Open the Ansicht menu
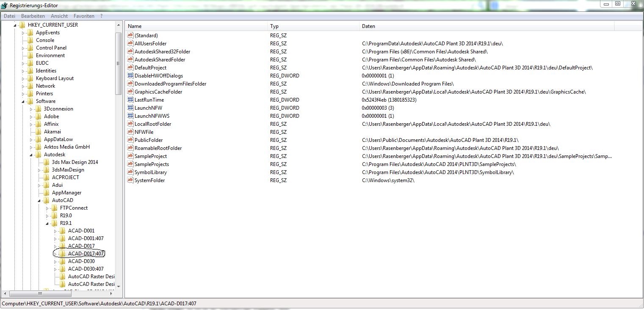644x310 pixels. point(59,16)
